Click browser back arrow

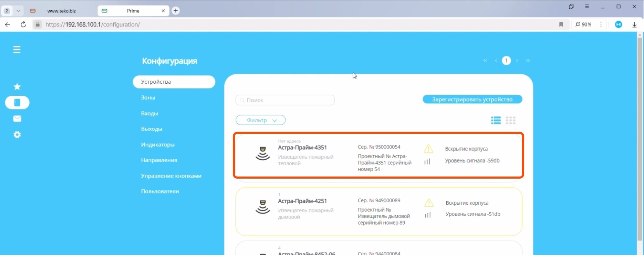click(8, 24)
